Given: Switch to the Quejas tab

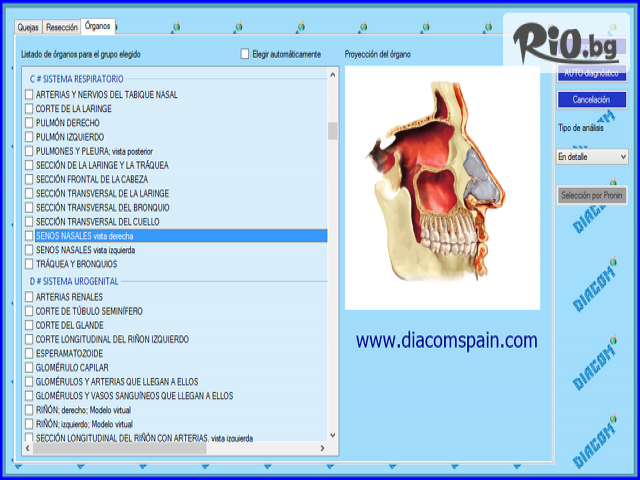Looking at the screenshot, I should [x=29, y=27].
